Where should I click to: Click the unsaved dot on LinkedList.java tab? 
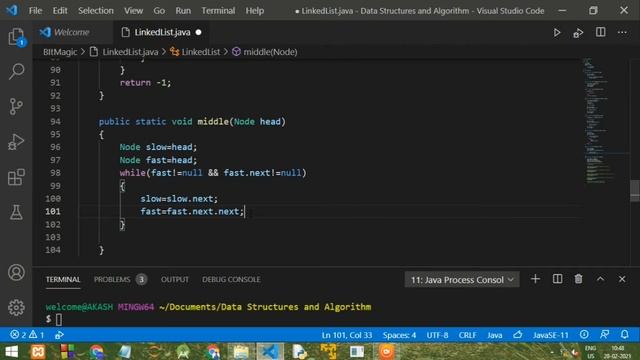(x=198, y=32)
